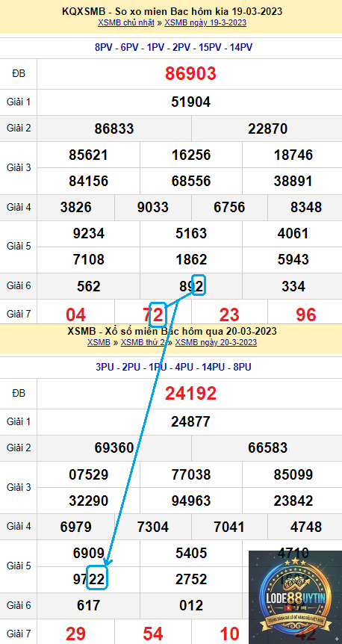The width and height of the screenshot is (342, 644).
Task: Select third prize number 84156
Action: [88, 181]
